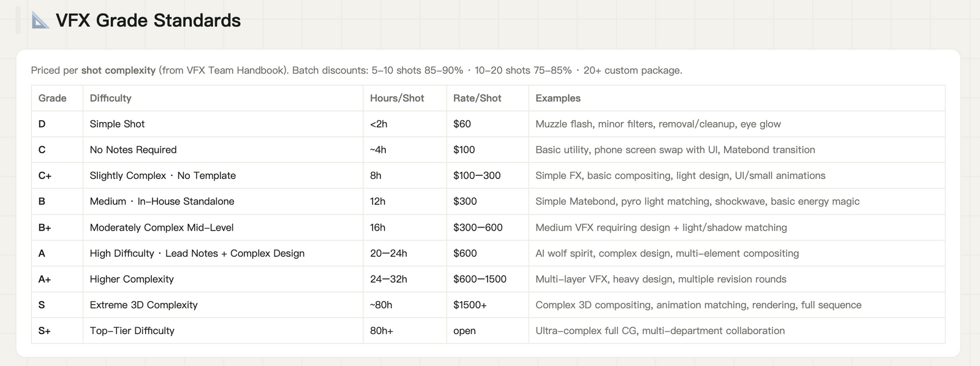Select the 'S+' grade cell
The width and height of the screenshot is (980, 366).
pyautogui.click(x=57, y=330)
